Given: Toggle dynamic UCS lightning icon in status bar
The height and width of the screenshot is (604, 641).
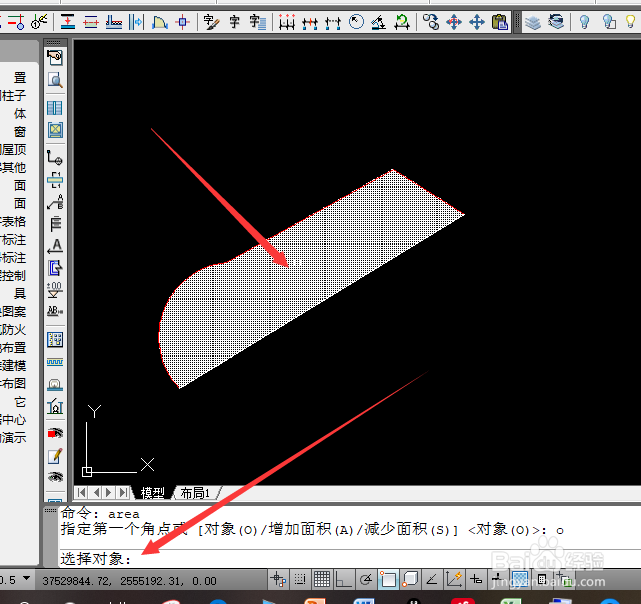Looking at the screenshot, I should pos(454,579).
